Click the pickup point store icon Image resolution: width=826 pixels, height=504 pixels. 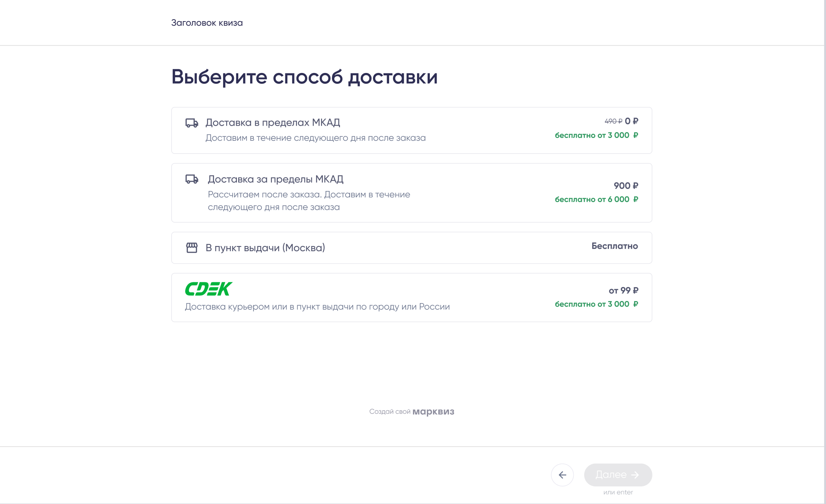point(192,248)
